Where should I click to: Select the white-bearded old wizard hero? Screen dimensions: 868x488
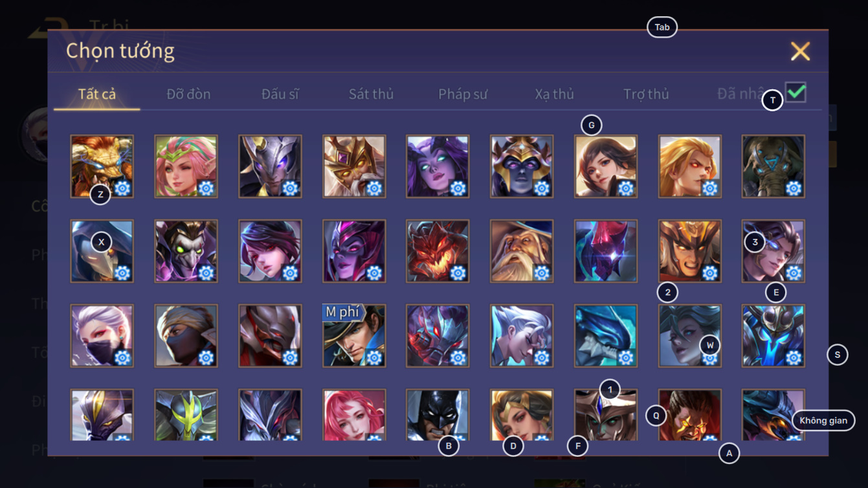(x=522, y=251)
